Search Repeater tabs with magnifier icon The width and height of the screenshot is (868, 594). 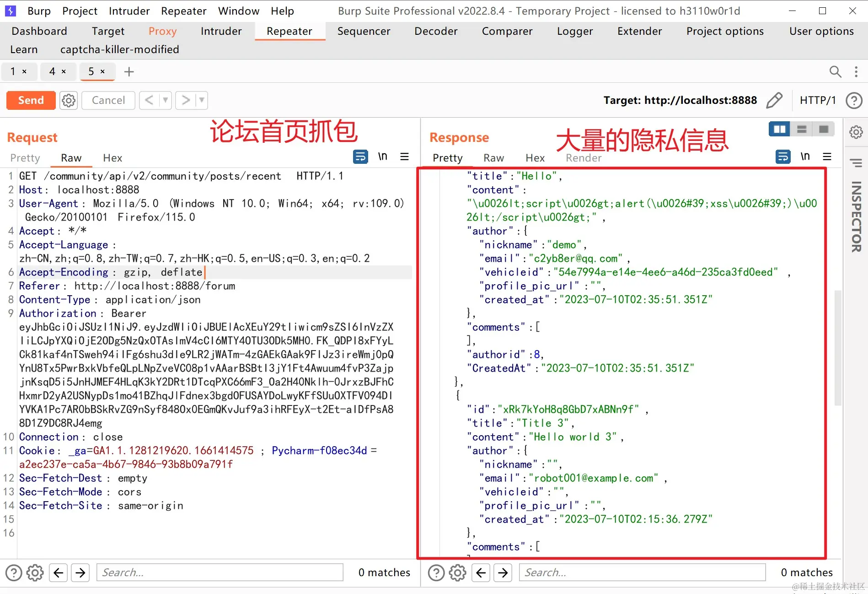(x=835, y=71)
